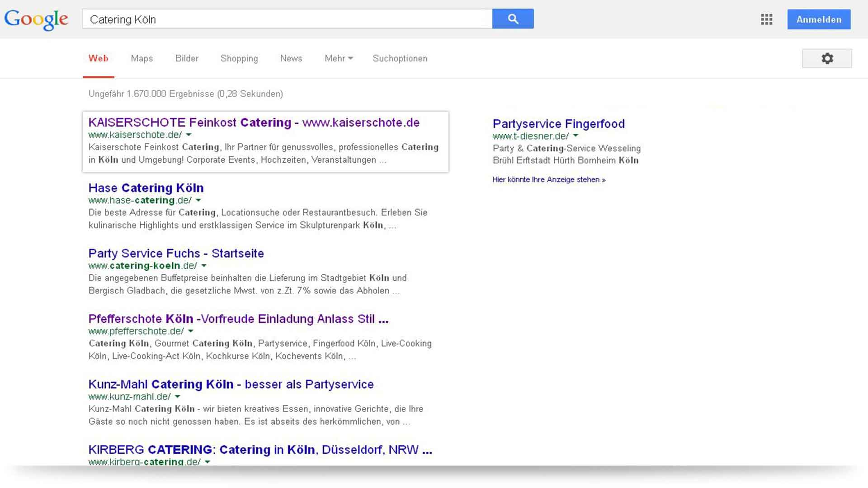This screenshot has height=488, width=868.
Task: Click the www.catering-koeln.de/ green URL
Action: point(143,266)
